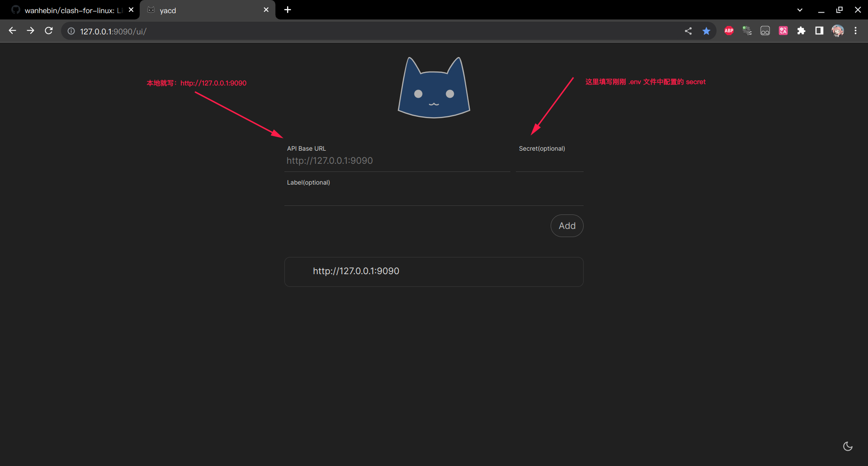Open the extensions puzzle menu
868x466 pixels.
(801, 31)
